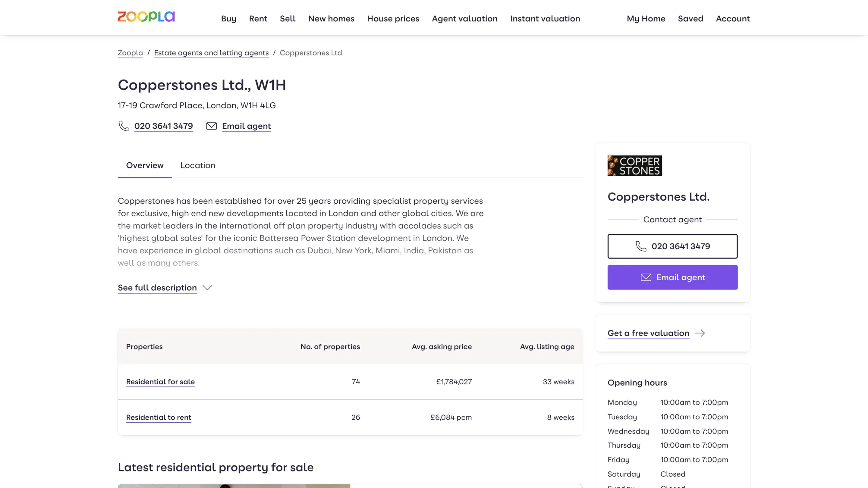Open the Buy menu in the top navigation
The height and width of the screenshot is (488, 868).
point(228,18)
